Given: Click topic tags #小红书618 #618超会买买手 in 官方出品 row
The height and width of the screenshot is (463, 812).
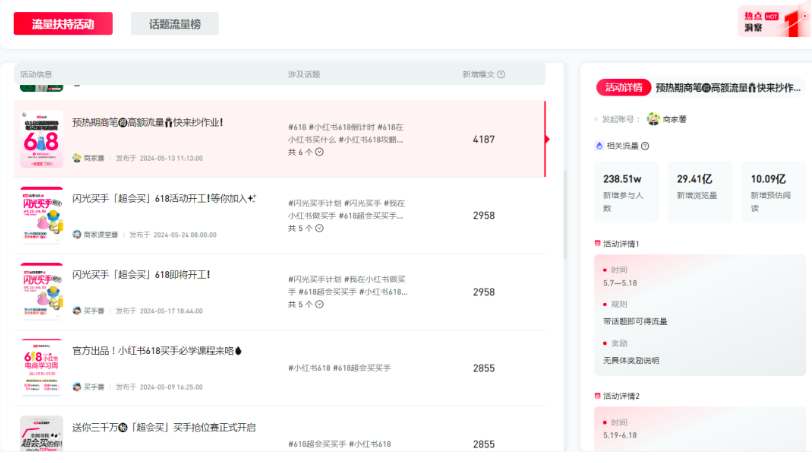Looking at the screenshot, I should (x=339, y=368).
